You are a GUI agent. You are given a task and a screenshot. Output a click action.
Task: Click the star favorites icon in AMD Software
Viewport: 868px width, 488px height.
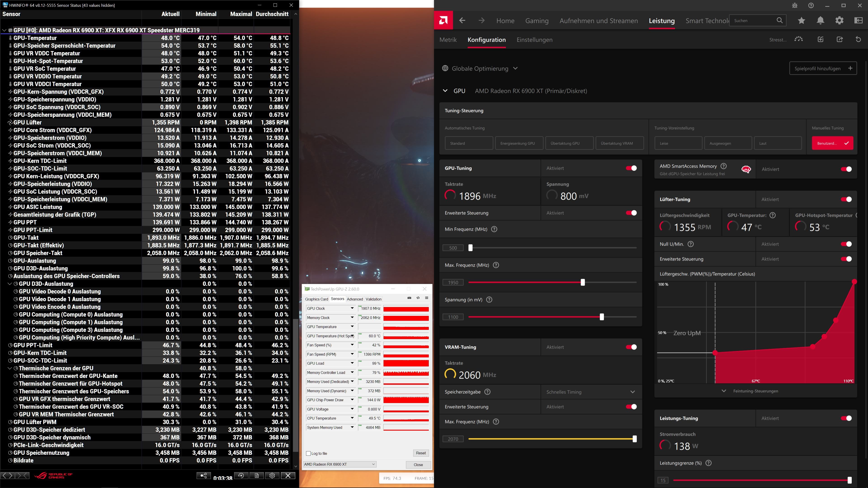point(801,21)
